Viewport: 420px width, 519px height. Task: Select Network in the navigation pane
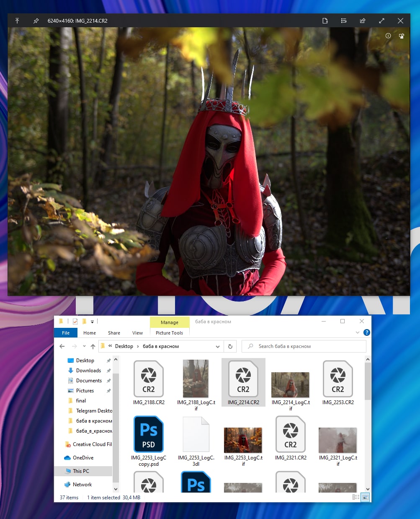(82, 485)
